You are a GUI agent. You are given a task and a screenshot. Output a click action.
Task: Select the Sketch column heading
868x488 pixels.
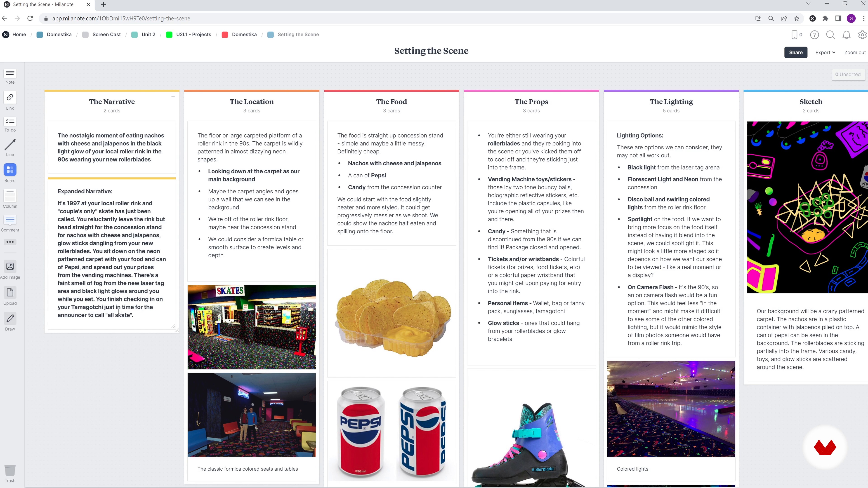click(x=811, y=102)
